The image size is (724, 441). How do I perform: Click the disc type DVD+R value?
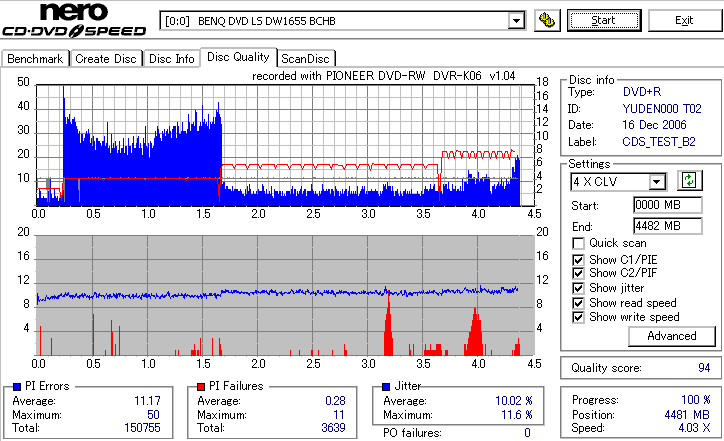click(x=642, y=92)
